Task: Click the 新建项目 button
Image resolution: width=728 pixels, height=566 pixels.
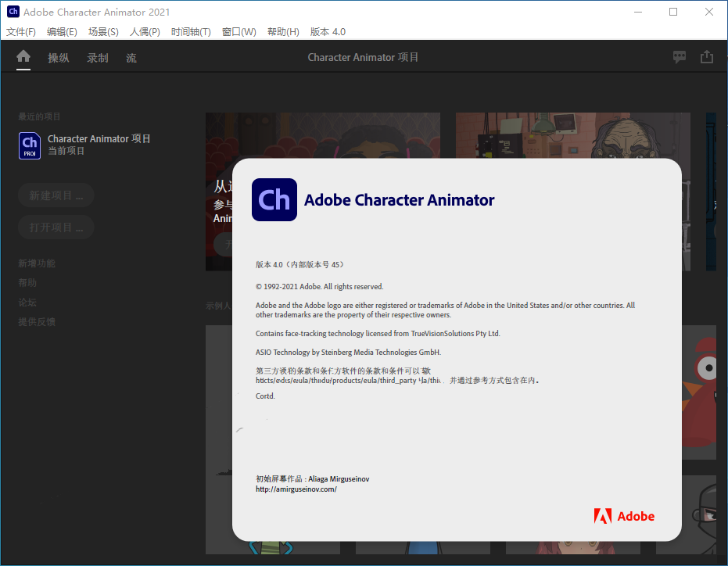Action: pos(56,195)
